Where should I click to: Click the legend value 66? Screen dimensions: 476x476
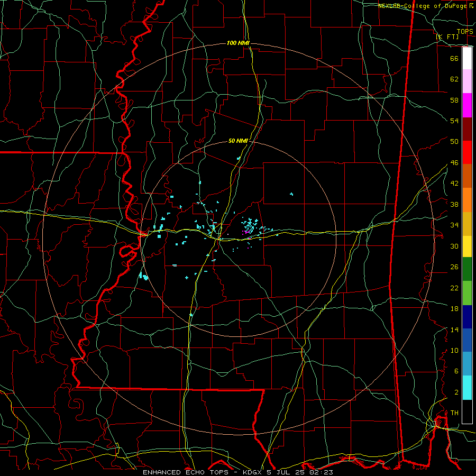tap(454, 58)
